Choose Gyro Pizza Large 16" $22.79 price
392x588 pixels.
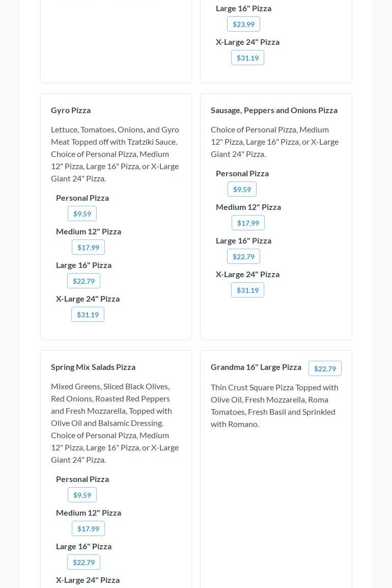pyautogui.click(x=83, y=281)
